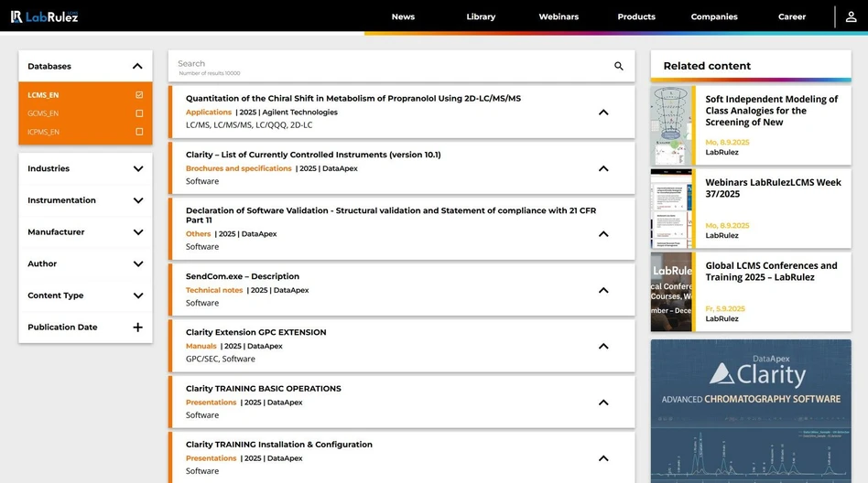Screen dimensions: 868x483
Task: Expand the Industries filter
Action: [138, 168]
